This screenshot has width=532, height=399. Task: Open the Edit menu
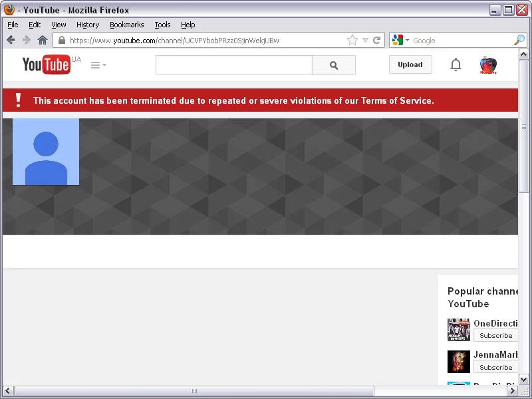pyautogui.click(x=35, y=25)
